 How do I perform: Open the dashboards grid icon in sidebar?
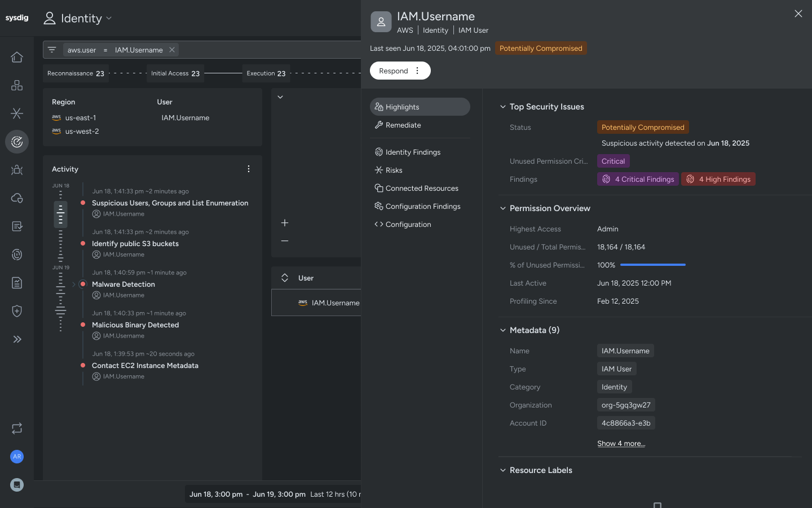click(x=17, y=85)
